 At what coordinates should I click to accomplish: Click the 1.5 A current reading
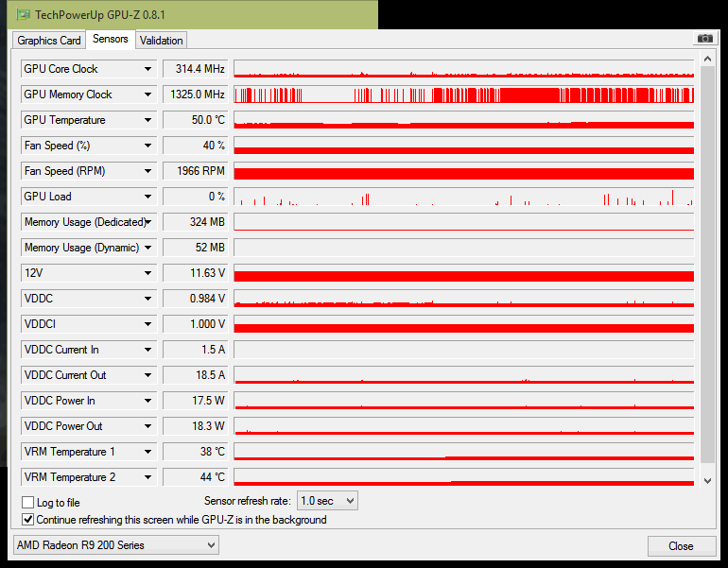click(196, 350)
